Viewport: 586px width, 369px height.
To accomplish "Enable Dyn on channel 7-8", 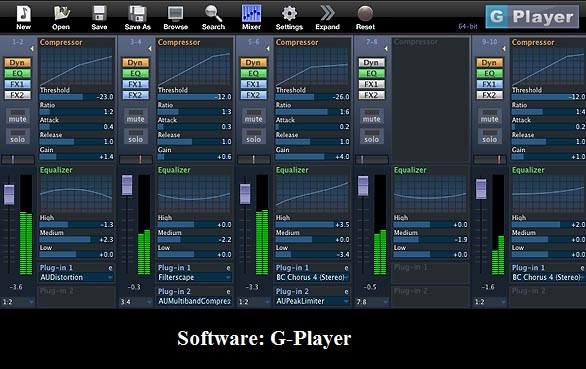I will pyautogui.click(x=371, y=62).
